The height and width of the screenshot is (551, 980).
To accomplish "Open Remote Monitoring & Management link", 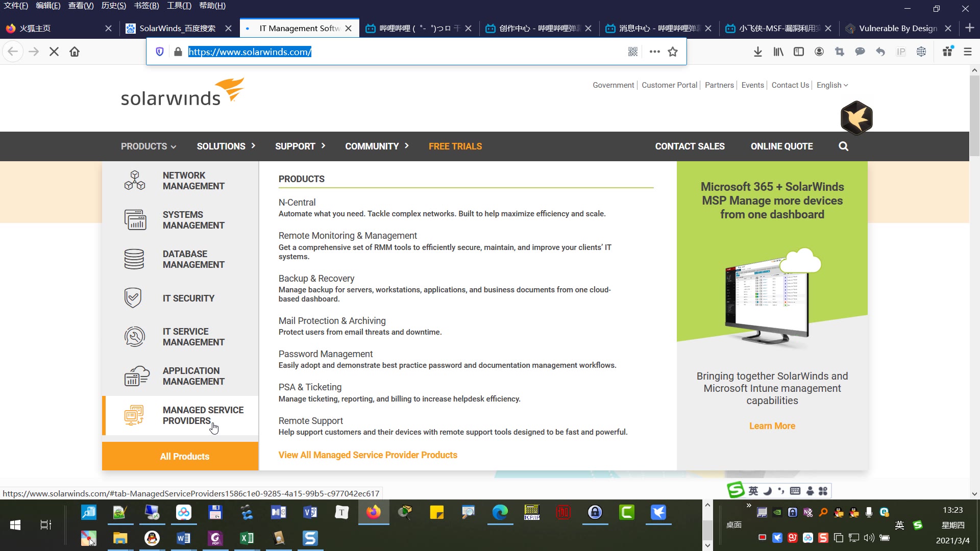I will [x=348, y=236].
